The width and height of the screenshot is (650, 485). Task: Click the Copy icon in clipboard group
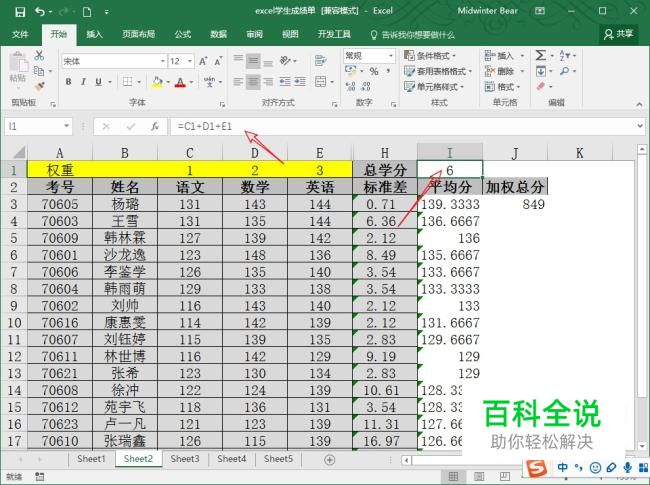click(x=39, y=71)
